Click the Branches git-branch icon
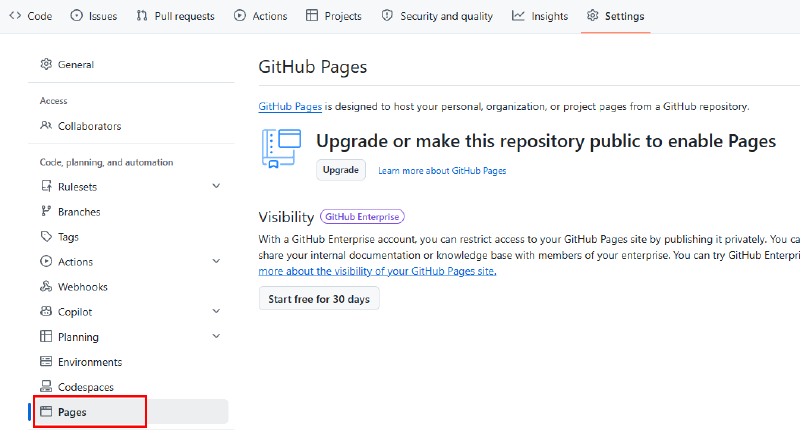The height and width of the screenshot is (437, 800). point(46,211)
